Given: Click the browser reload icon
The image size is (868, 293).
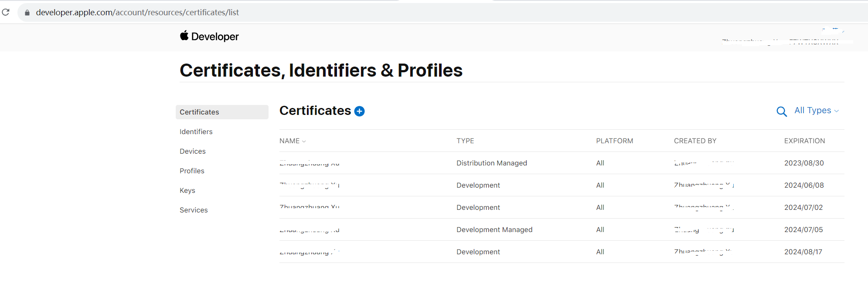Looking at the screenshot, I should pos(6,12).
